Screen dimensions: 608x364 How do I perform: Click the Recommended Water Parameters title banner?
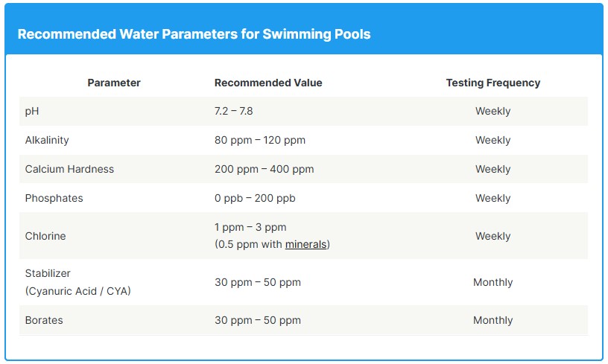point(194,34)
